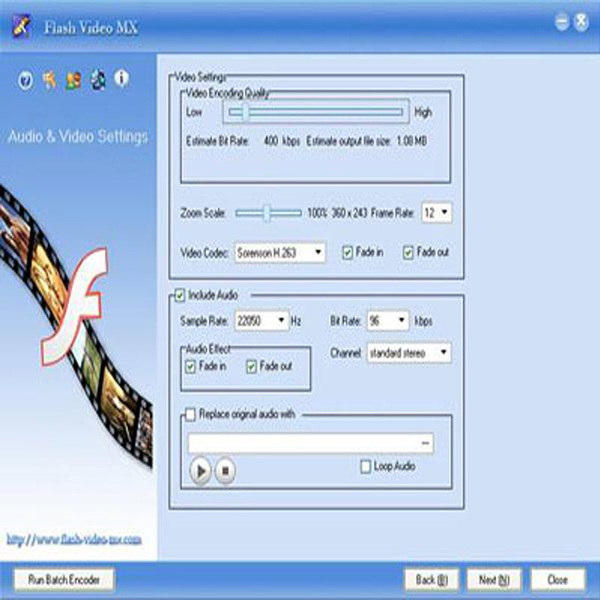Screen dimensions: 600x600
Task: Proceed with the Next button
Action: coord(494,580)
